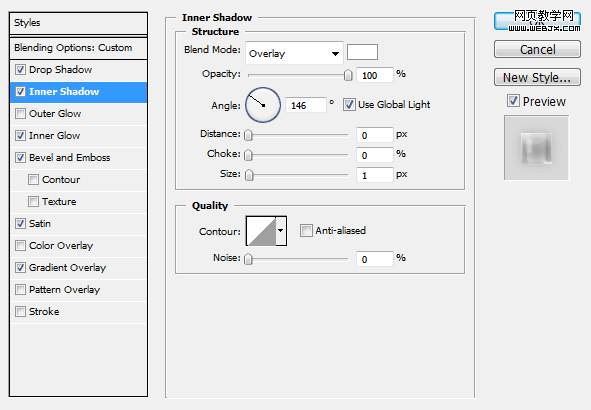591x410 pixels.
Task: Enable the Stroke checkbox
Action: pos(20,312)
